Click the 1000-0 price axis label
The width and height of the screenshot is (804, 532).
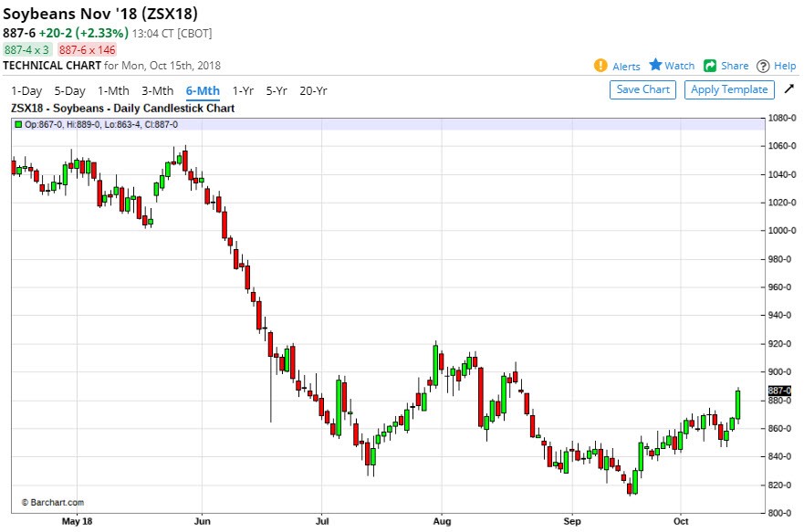[x=782, y=231]
